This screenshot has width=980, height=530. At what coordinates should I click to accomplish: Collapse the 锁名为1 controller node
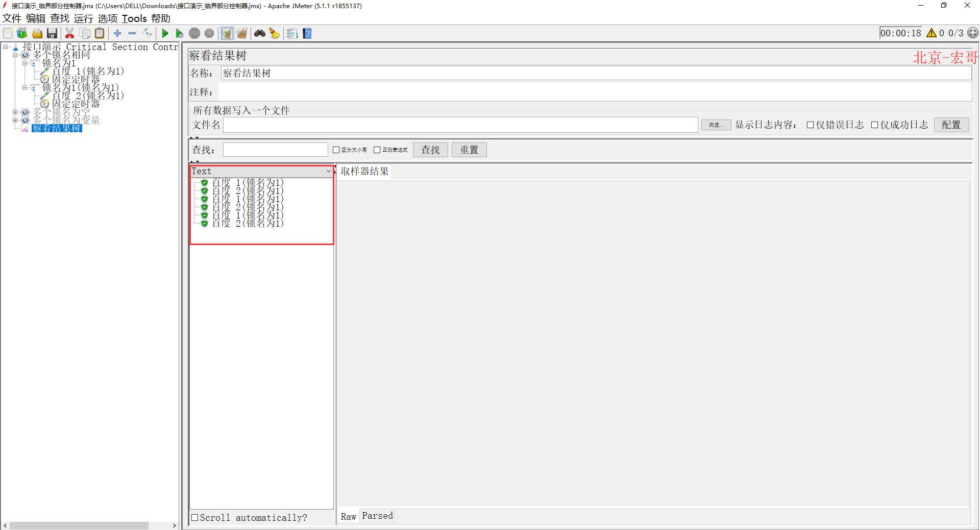pyautogui.click(x=24, y=63)
